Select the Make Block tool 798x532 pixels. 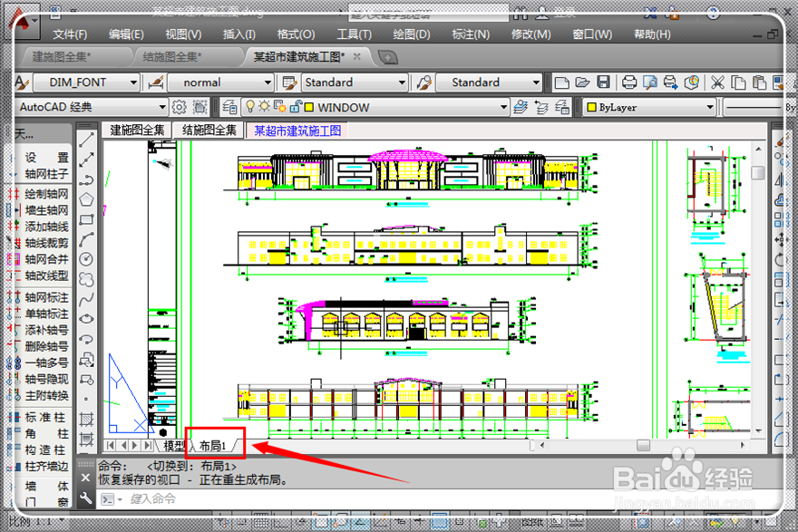pyautogui.click(x=86, y=380)
